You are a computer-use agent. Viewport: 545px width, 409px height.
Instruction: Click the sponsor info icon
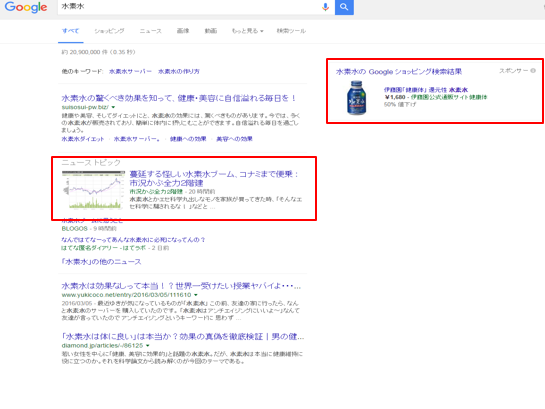pos(533,71)
